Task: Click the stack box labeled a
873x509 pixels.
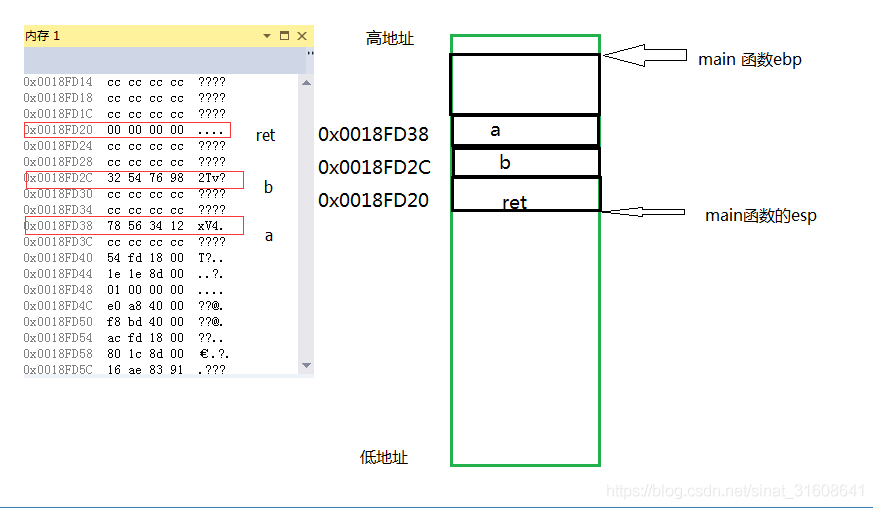Action: click(526, 130)
